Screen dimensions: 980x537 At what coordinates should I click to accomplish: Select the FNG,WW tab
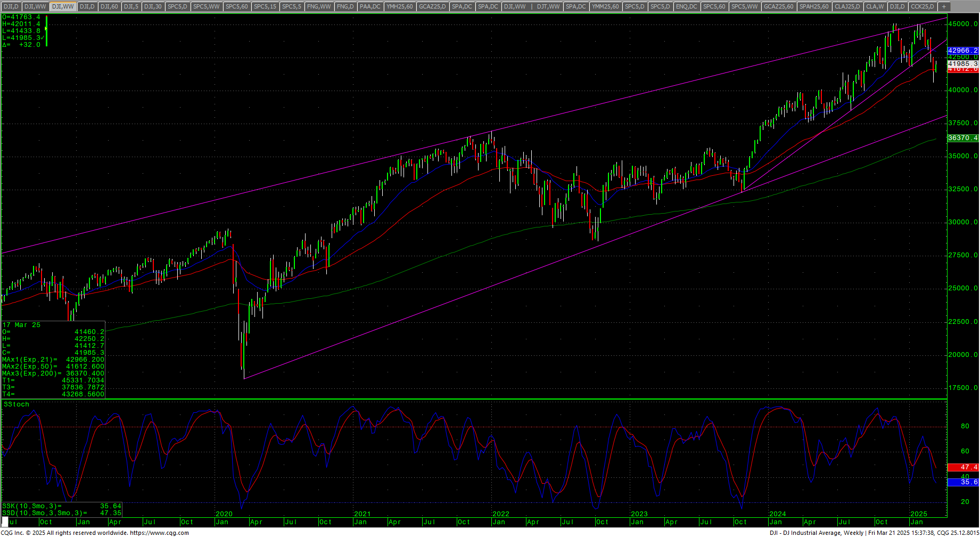[x=319, y=6]
